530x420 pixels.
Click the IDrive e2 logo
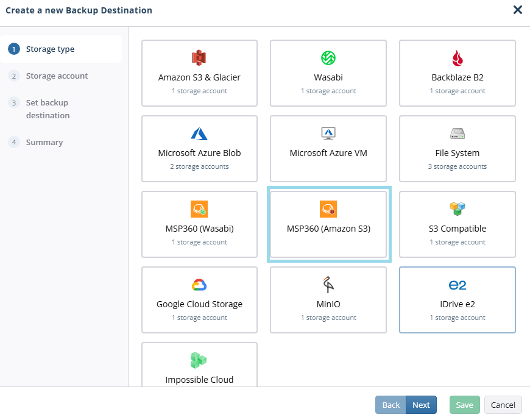(458, 285)
